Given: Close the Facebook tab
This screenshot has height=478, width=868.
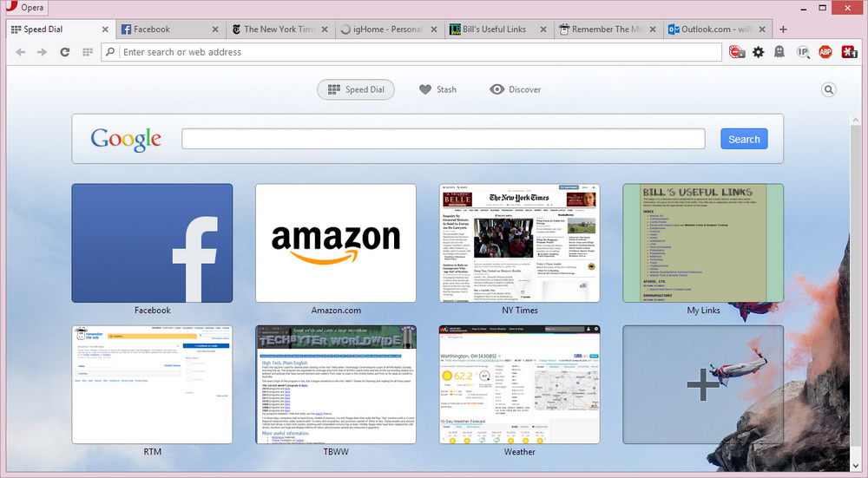Looking at the screenshot, I should (x=215, y=29).
